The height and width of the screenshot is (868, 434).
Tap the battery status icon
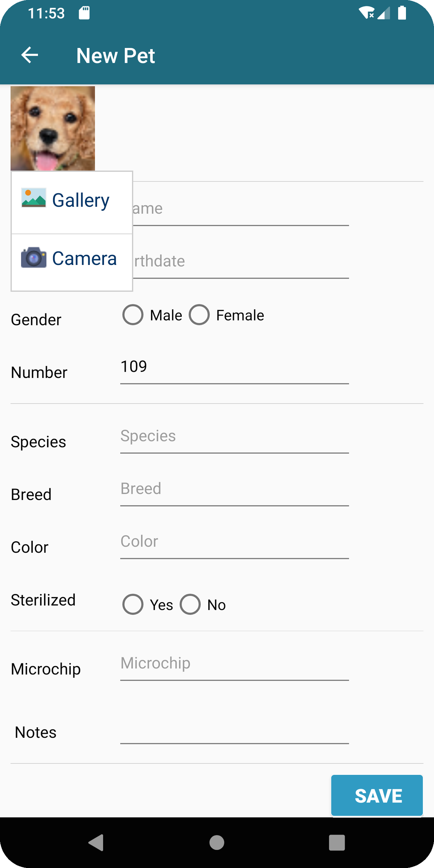click(x=402, y=13)
